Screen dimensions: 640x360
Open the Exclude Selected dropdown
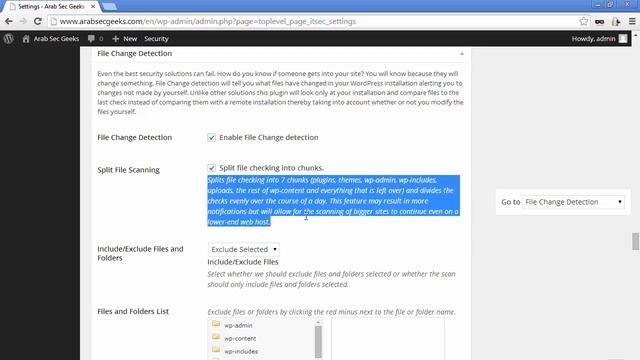tap(244, 249)
